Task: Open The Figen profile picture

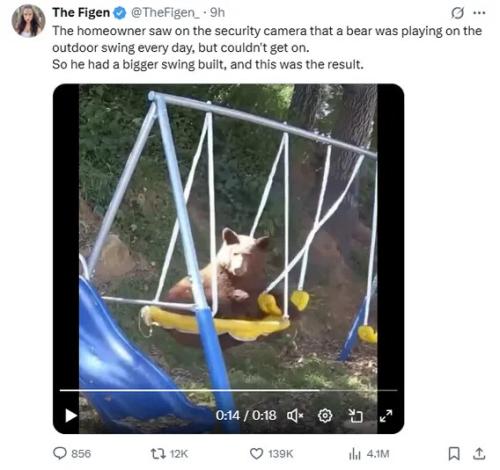Action: pyautogui.click(x=28, y=21)
